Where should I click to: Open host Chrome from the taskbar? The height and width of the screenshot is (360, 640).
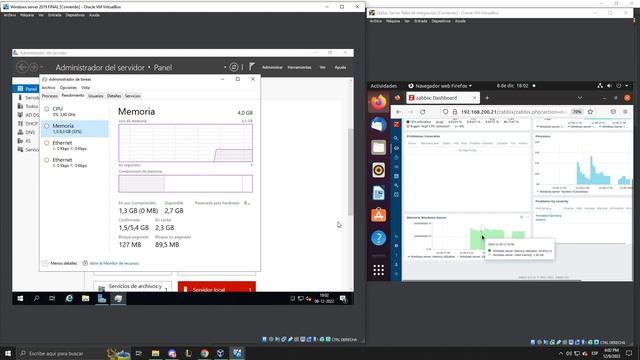[x=204, y=353]
